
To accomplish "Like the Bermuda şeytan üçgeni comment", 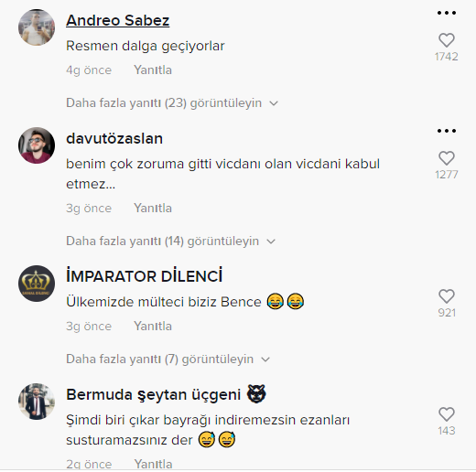I will pyautogui.click(x=447, y=414).
